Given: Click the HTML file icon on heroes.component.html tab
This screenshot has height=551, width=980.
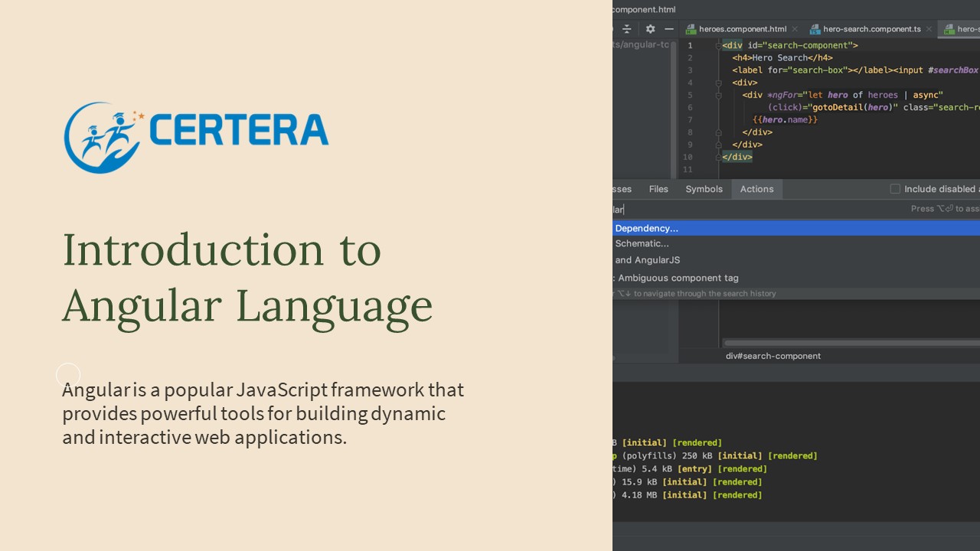Looking at the screenshot, I should pos(691,29).
